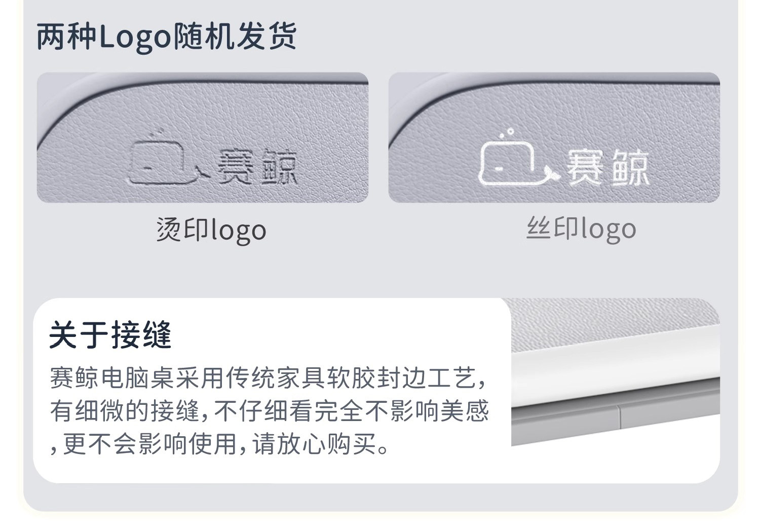Image resolution: width=760 pixels, height=532 pixels.
Task: Click the line starting 有细微的接缝
Action: (270, 412)
